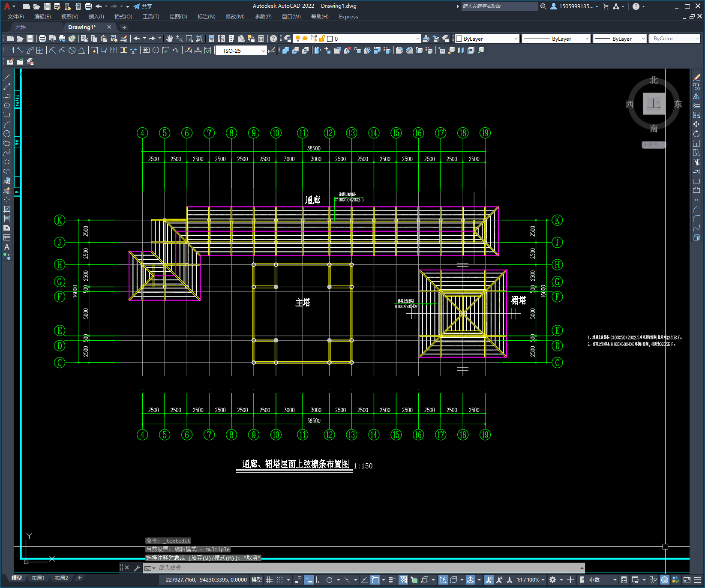705x588 pixels.
Task: Open the 视图(V) menu
Action: (69, 17)
